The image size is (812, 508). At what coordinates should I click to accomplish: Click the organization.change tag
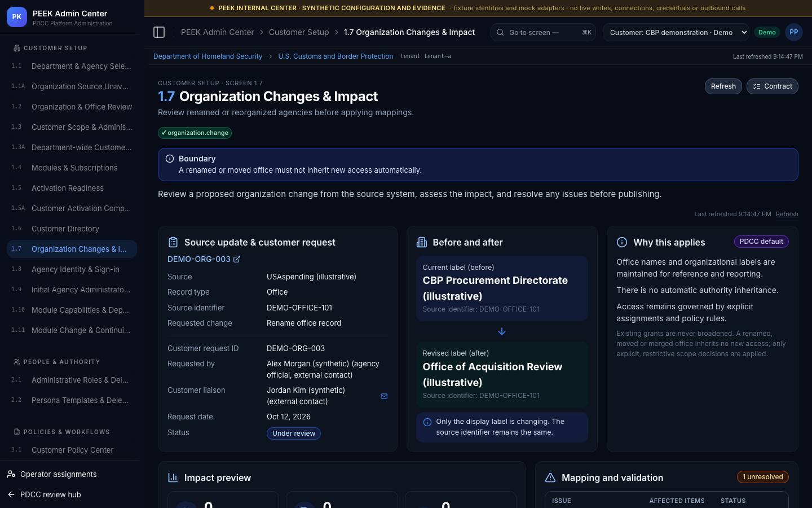click(195, 133)
